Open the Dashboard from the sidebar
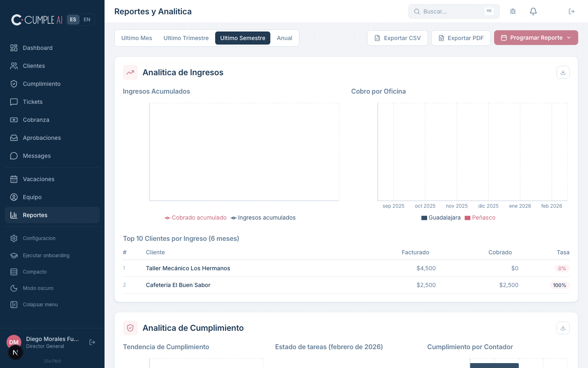 click(x=38, y=48)
